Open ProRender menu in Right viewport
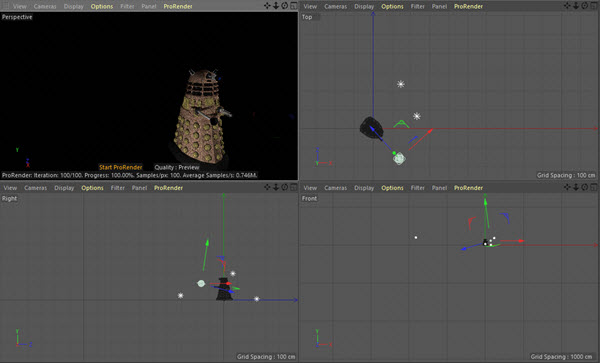This screenshot has width=600, height=363. 168,188
